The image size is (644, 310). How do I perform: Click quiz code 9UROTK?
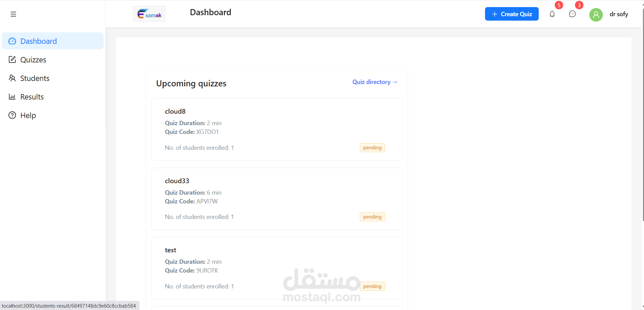click(207, 271)
